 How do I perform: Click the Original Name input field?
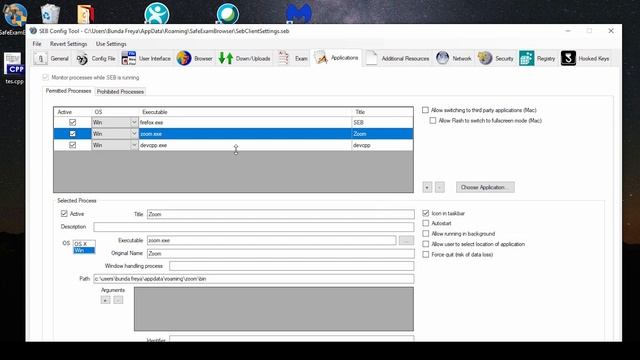click(x=280, y=253)
